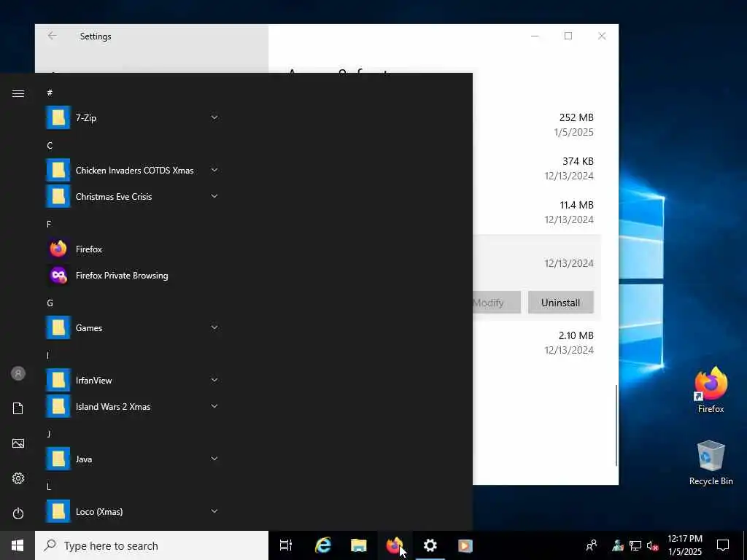Launch Firefox from the Start menu list
The image size is (747, 560).
(x=132, y=249)
